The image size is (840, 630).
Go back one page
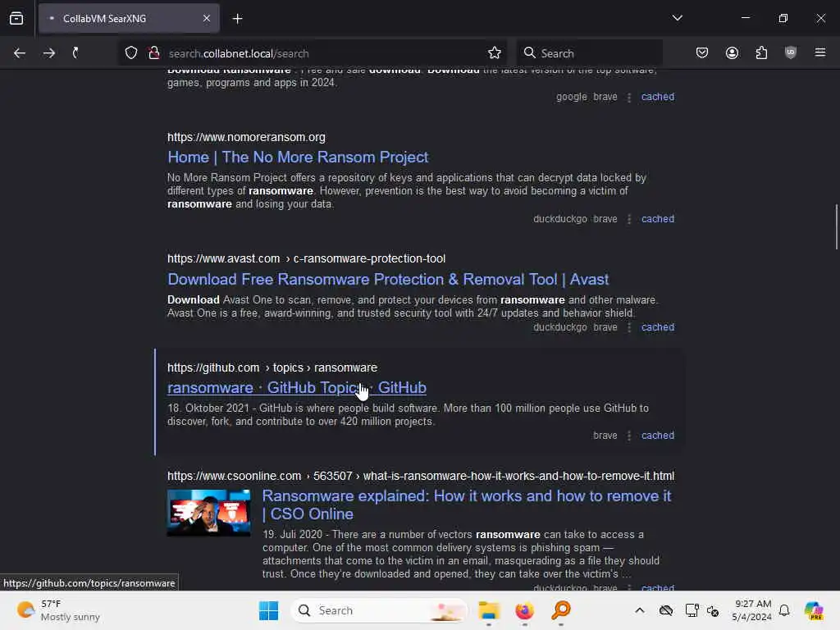(20, 53)
